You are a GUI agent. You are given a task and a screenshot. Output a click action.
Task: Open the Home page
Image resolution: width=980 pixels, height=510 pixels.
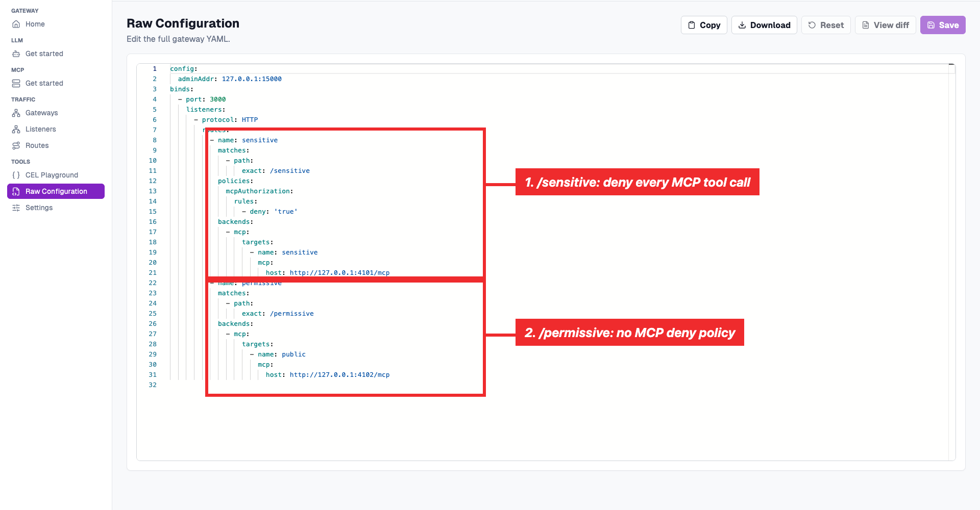pos(56,24)
